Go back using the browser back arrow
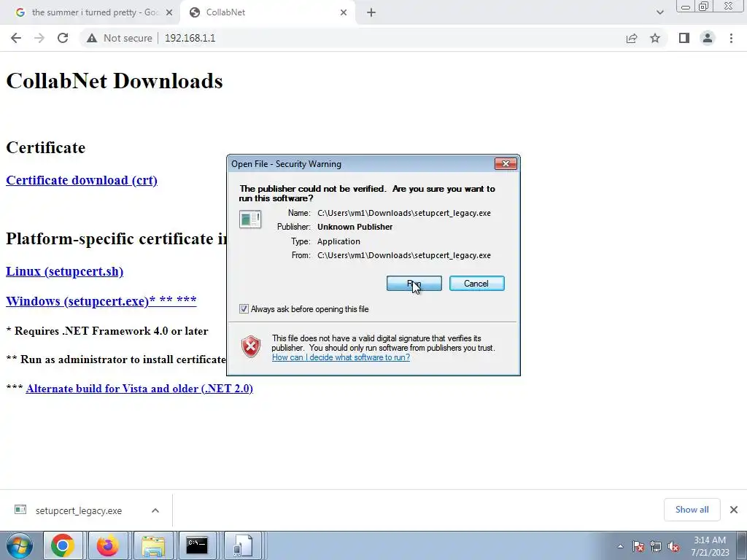 (16, 38)
